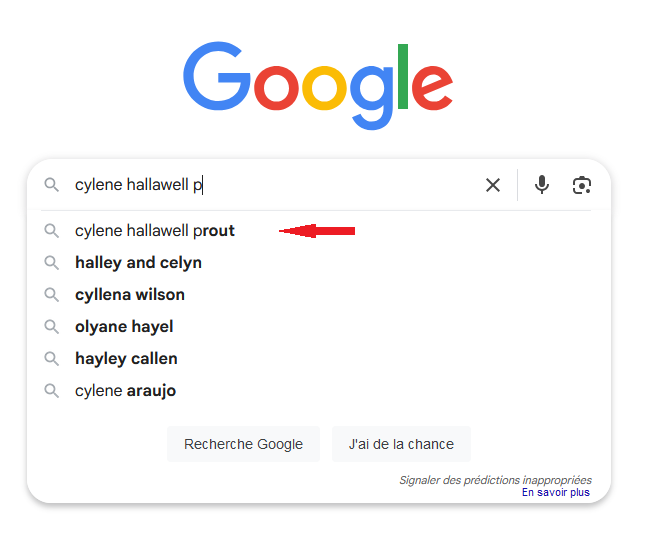Click the clear search X icon
Viewport: 645px width, 543px height.
(492, 185)
